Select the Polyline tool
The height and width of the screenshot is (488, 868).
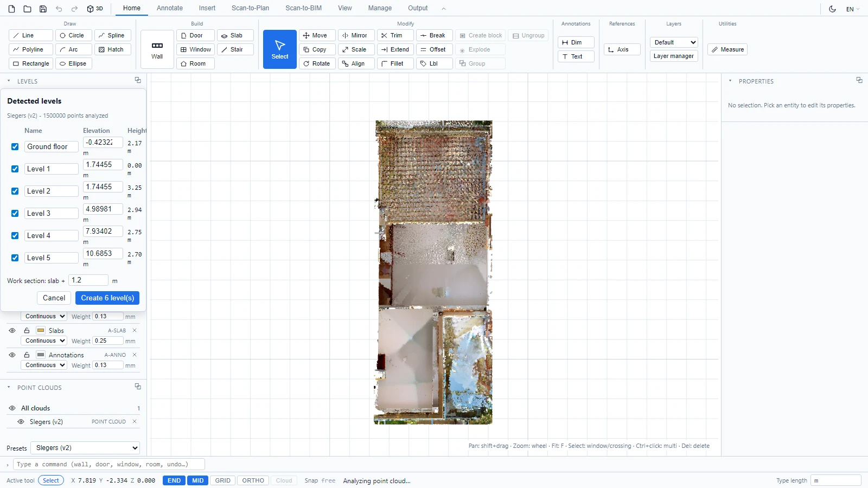[31, 49]
